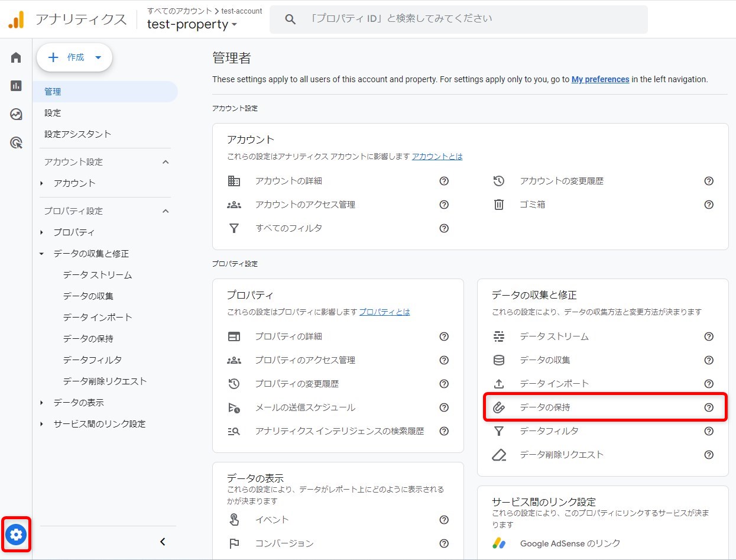Click the アカウントとは link

tap(437, 157)
